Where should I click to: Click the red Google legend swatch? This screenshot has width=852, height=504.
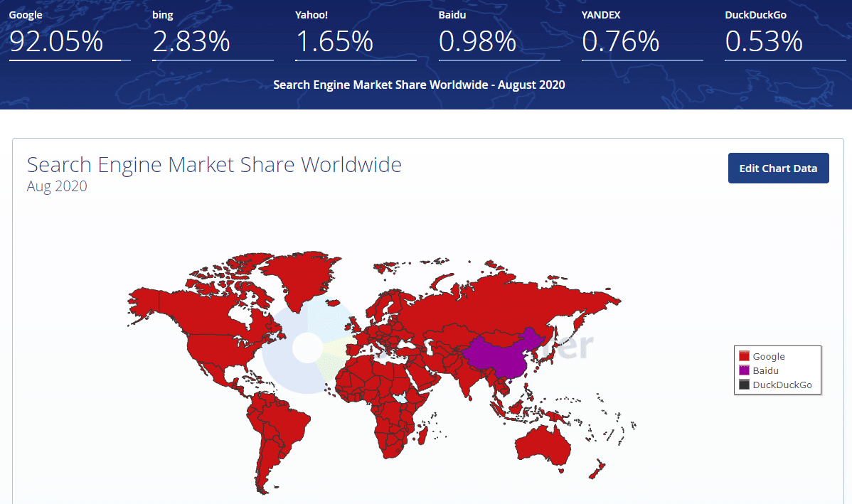[744, 356]
